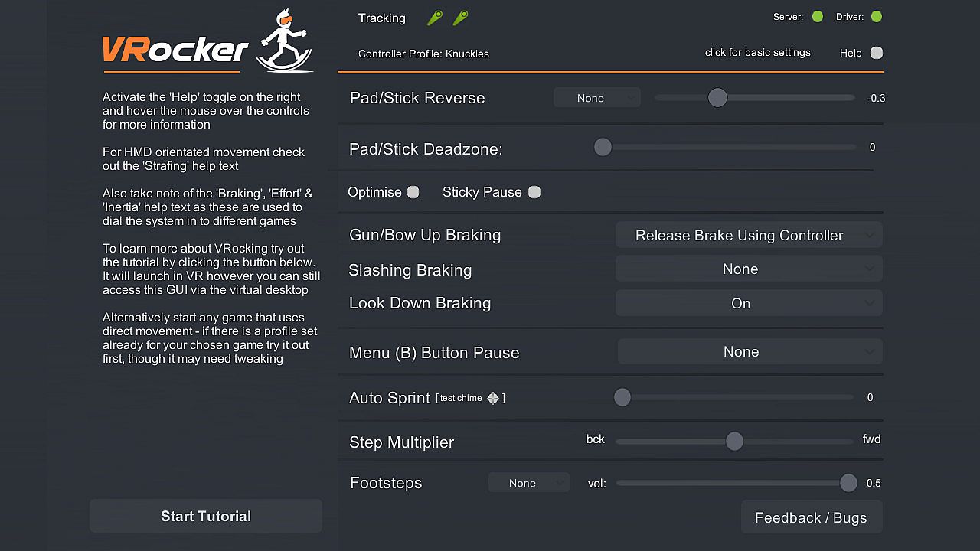Expand the Footsteps sound dropdown
This screenshot has width=980, height=551.
pos(529,483)
